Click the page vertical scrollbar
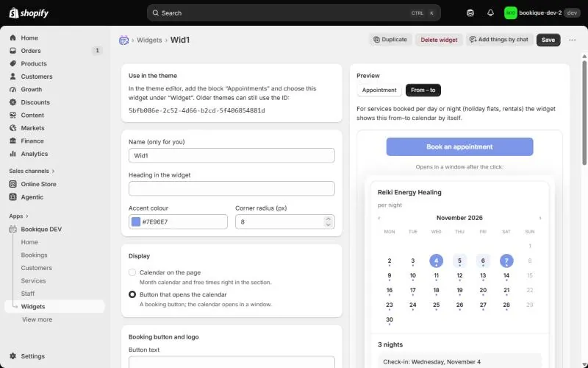Image resolution: width=588 pixels, height=368 pixels. [x=584, y=113]
